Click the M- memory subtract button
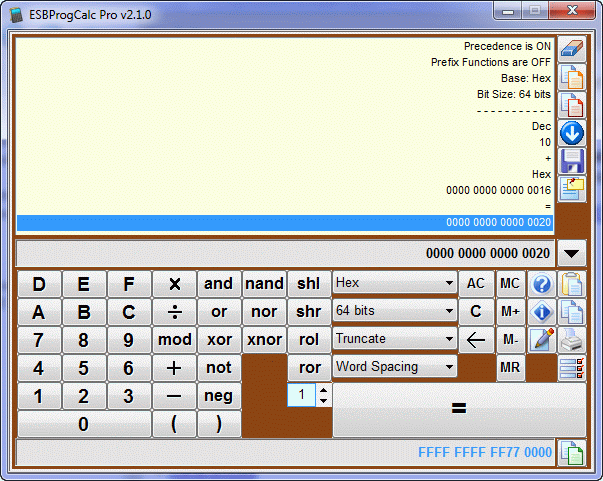603x481 pixels. 510,340
